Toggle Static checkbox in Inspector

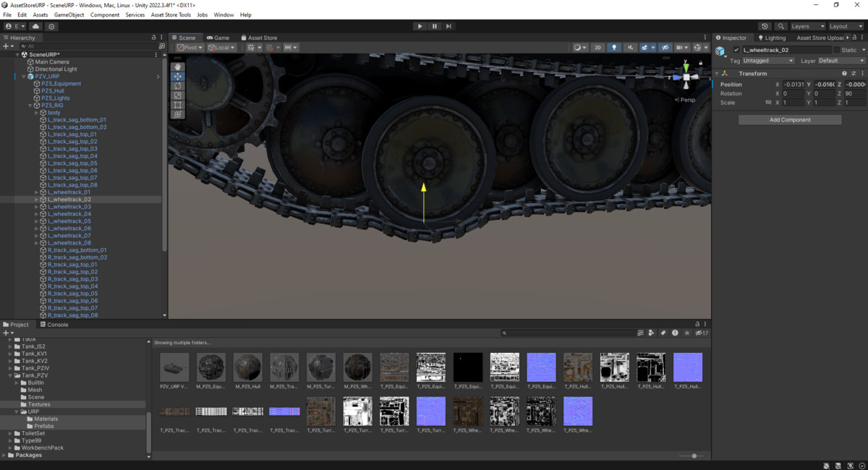click(x=837, y=50)
